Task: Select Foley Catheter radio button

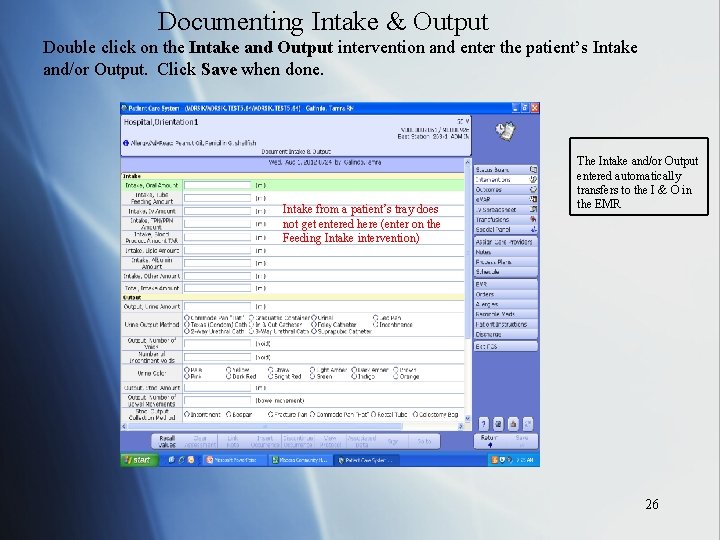Action: point(314,324)
